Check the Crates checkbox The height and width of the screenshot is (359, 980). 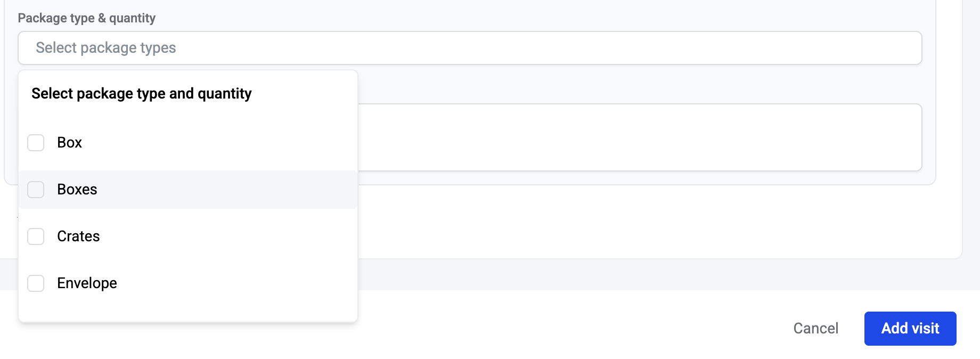pos(36,236)
